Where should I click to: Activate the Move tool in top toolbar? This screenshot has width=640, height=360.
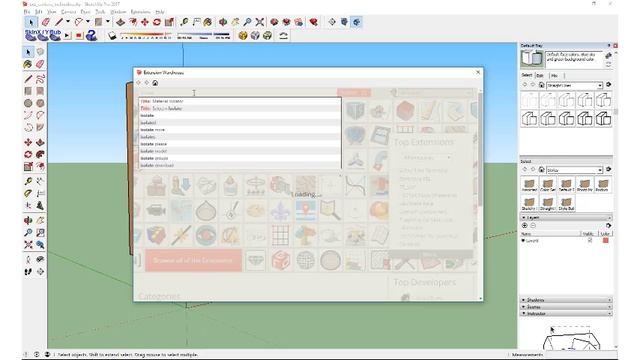tap(144, 22)
